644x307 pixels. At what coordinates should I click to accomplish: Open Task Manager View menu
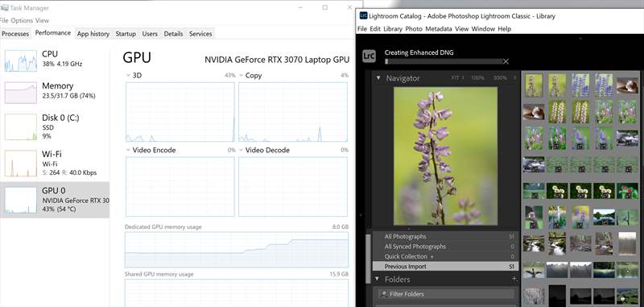(x=42, y=21)
